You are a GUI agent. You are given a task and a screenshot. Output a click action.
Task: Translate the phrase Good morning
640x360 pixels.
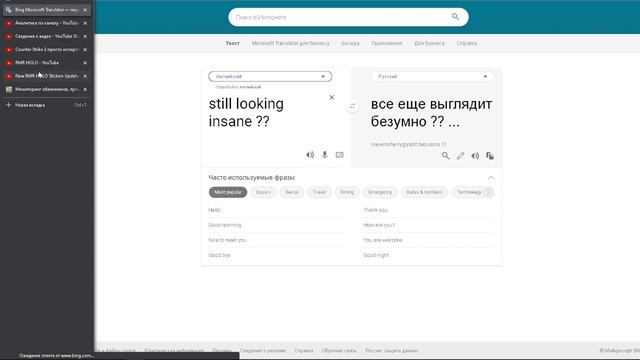click(225, 225)
